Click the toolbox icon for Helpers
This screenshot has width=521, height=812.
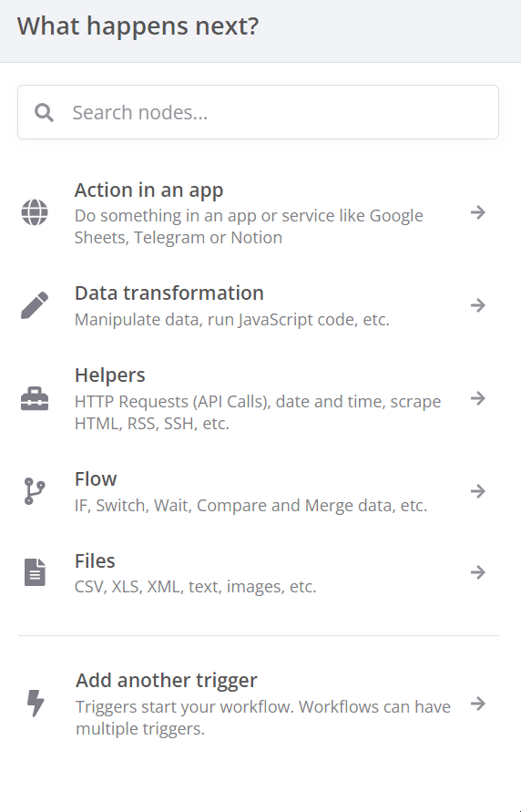pyautogui.click(x=35, y=399)
